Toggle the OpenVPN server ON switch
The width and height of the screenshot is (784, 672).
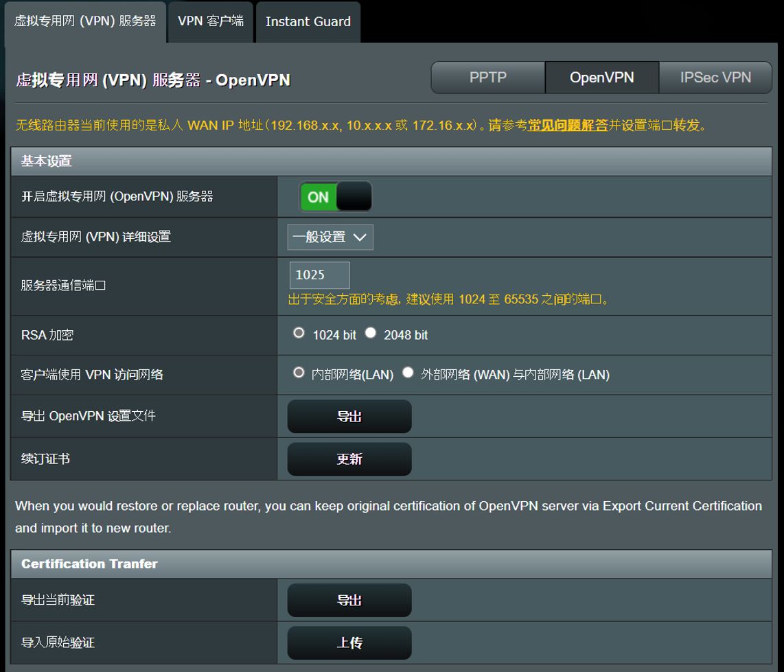coord(336,197)
